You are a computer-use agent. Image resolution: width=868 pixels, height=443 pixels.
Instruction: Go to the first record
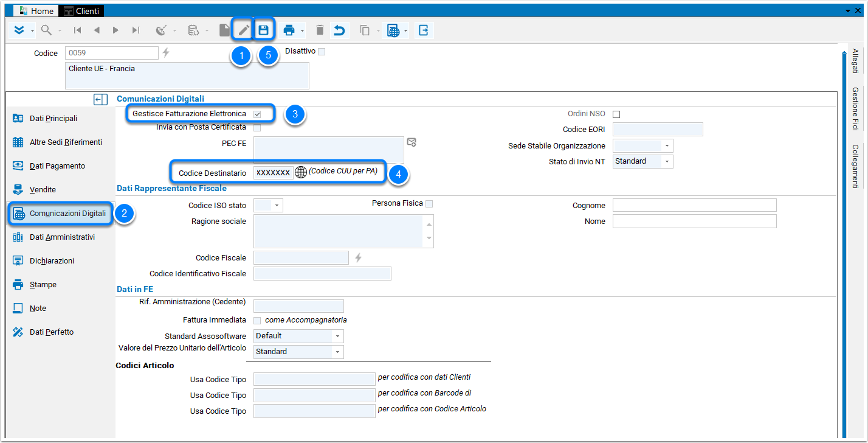tap(78, 30)
